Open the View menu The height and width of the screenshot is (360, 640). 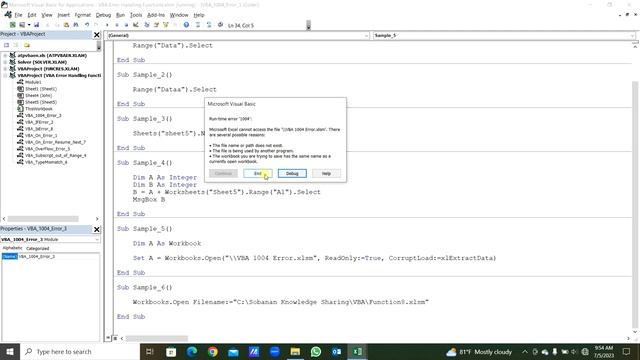(47, 15)
